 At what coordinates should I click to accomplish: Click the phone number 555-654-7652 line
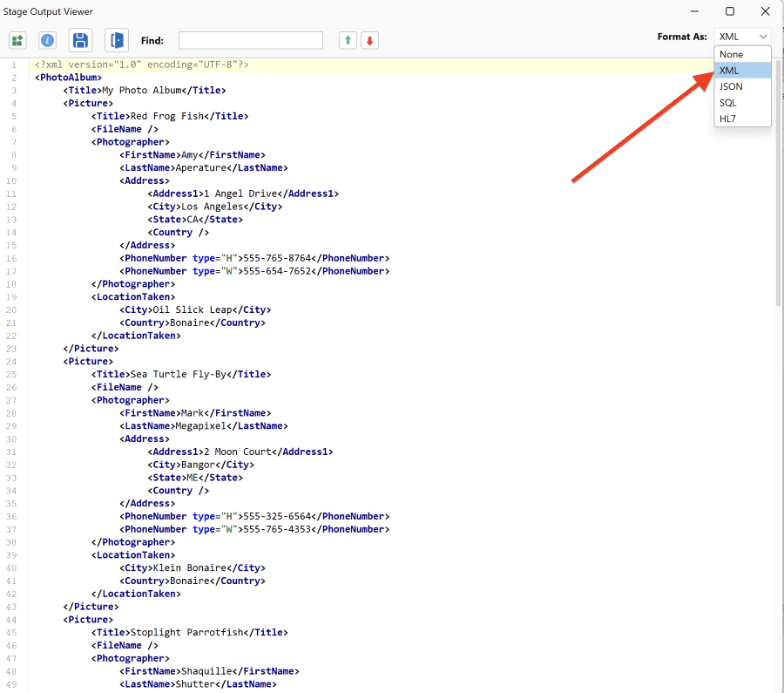point(254,271)
